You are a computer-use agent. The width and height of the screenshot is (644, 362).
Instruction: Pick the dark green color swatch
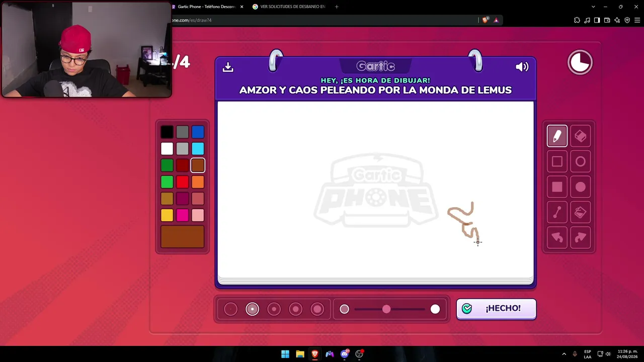click(x=167, y=165)
